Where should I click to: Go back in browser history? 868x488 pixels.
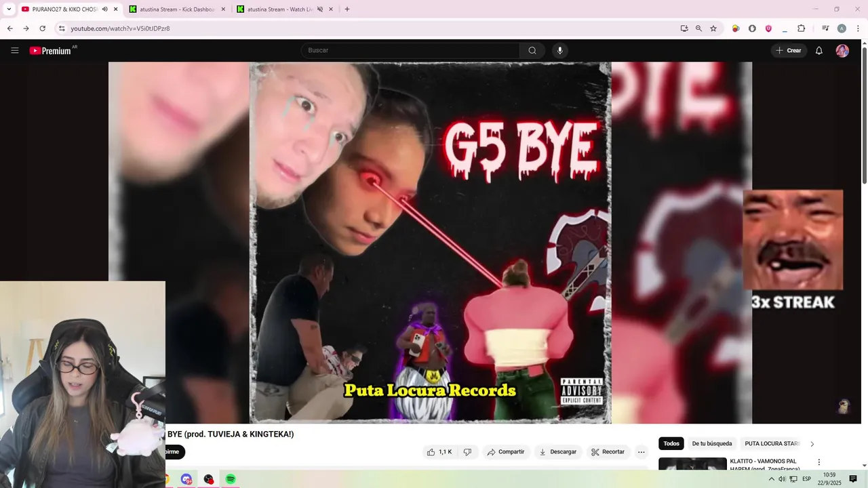pos(9,28)
